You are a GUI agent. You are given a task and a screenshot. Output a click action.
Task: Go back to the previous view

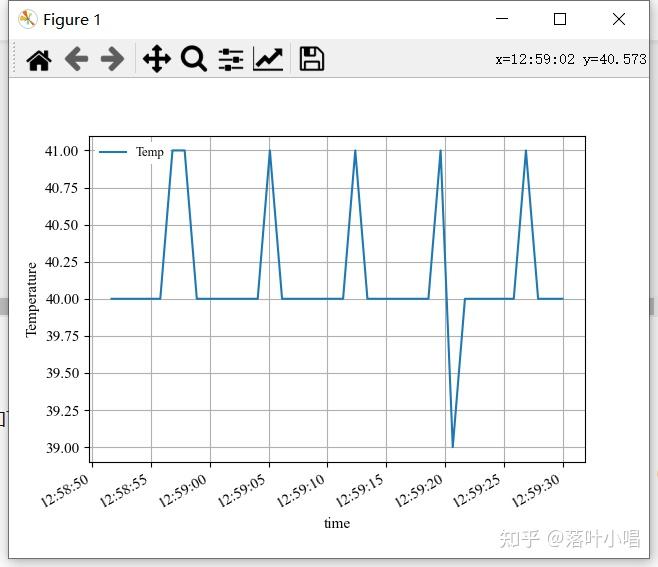pyautogui.click(x=76, y=59)
